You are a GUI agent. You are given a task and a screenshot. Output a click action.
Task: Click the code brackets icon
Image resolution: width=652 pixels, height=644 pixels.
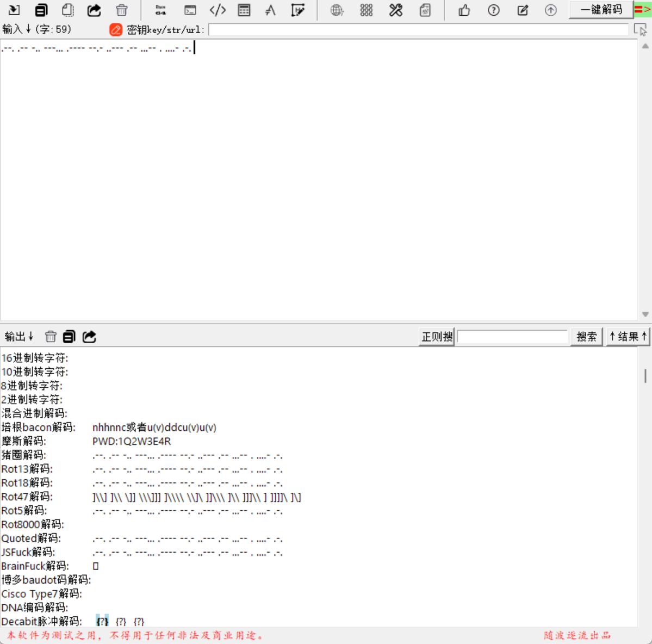(218, 10)
